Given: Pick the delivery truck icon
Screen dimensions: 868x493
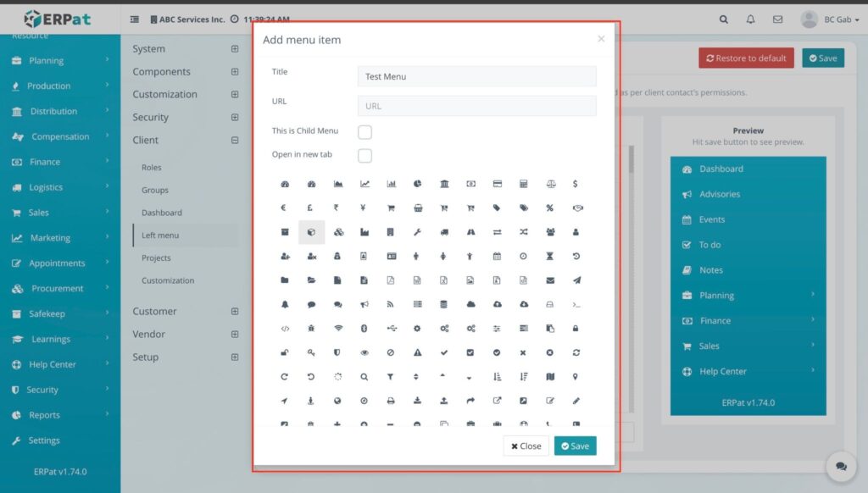Looking at the screenshot, I should 444,232.
